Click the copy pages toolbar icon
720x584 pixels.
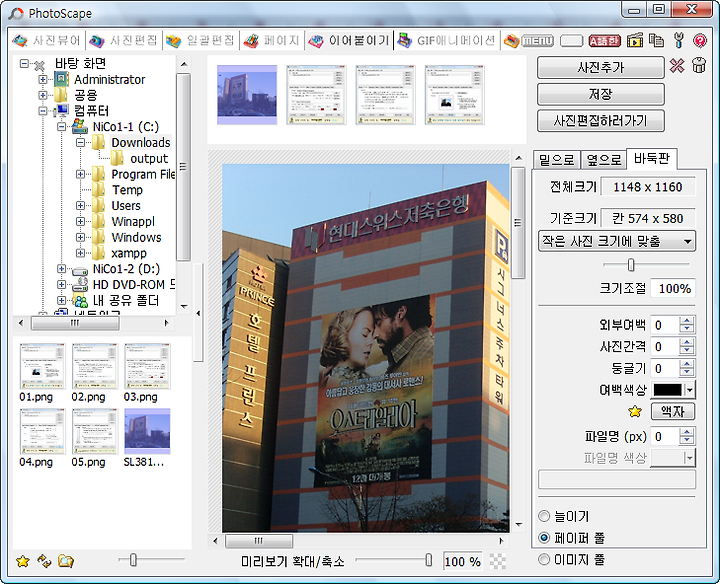pos(656,40)
